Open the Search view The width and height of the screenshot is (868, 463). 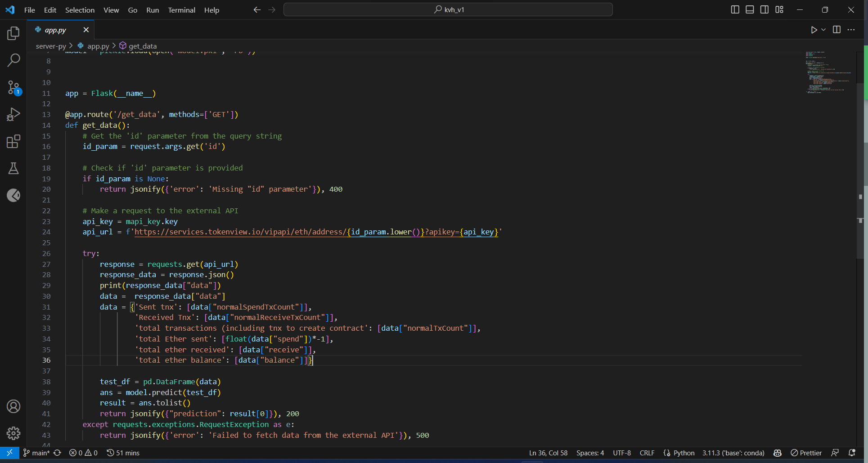[13, 60]
